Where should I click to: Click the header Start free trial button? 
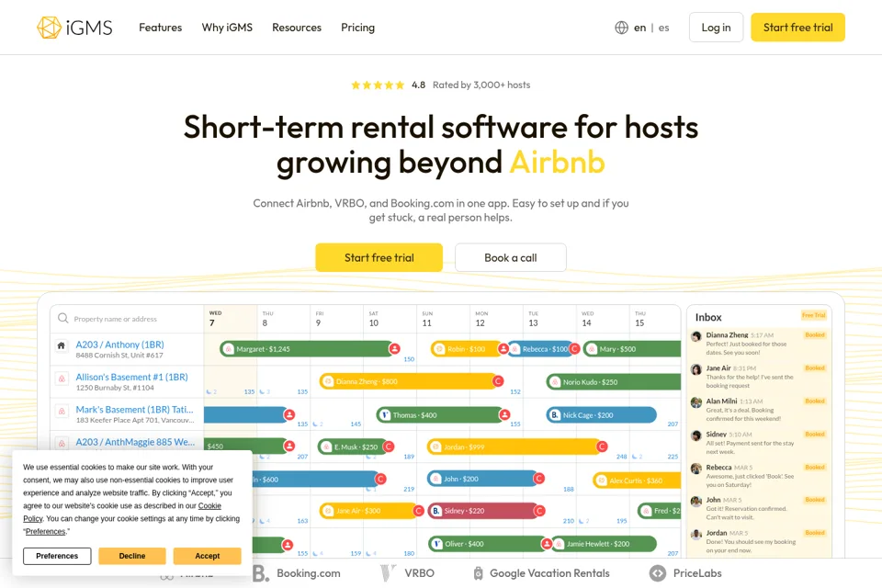coord(797,27)
